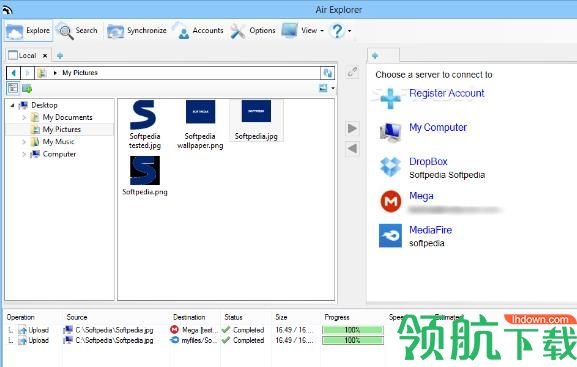Click Completed status of Mega upload

[x=248, y=330]
